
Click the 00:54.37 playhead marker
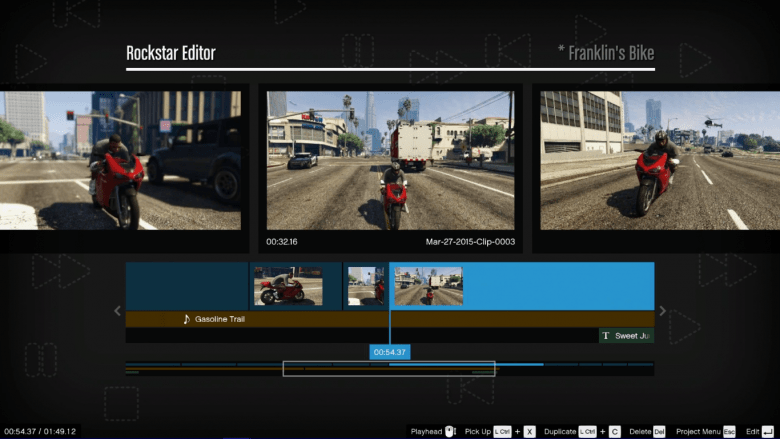(389, 352)
